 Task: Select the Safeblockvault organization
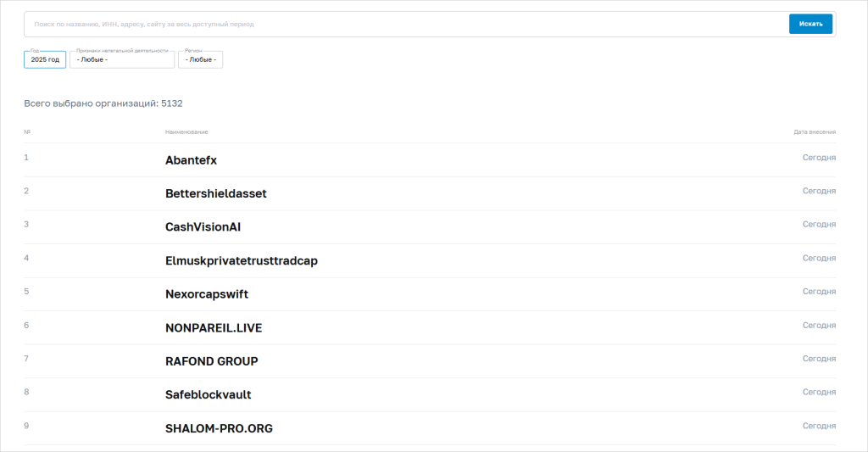(208, 395)
